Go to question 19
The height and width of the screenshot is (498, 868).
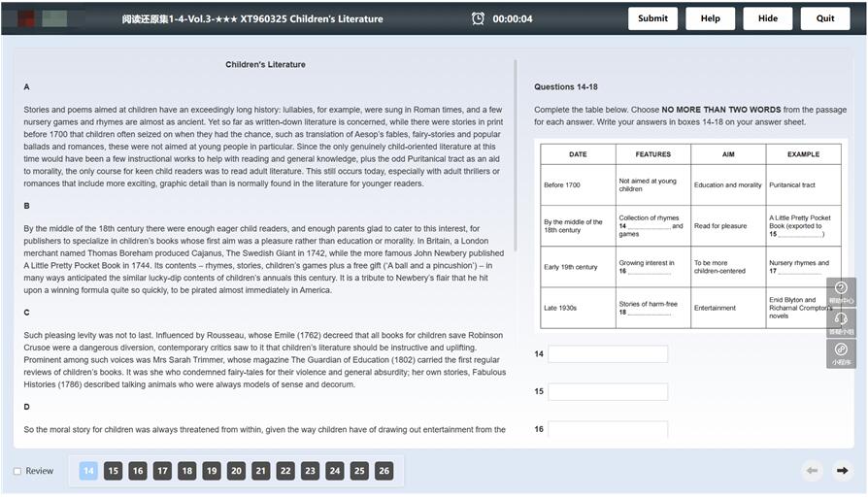pos(212,471)
